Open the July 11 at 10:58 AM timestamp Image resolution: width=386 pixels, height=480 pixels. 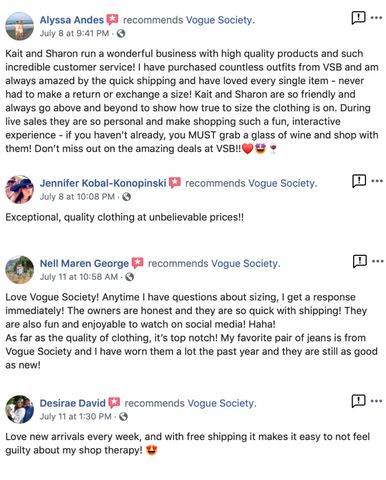(79, 277)
